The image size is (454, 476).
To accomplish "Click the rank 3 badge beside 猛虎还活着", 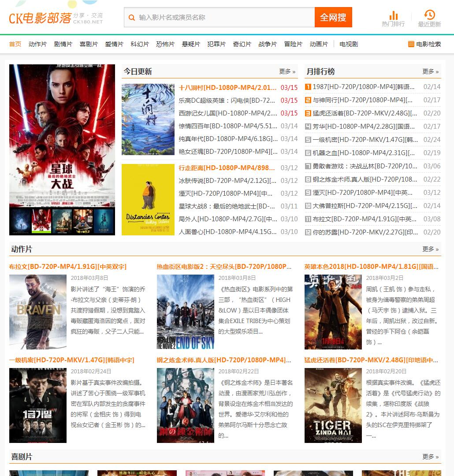I will click(308, 113).
